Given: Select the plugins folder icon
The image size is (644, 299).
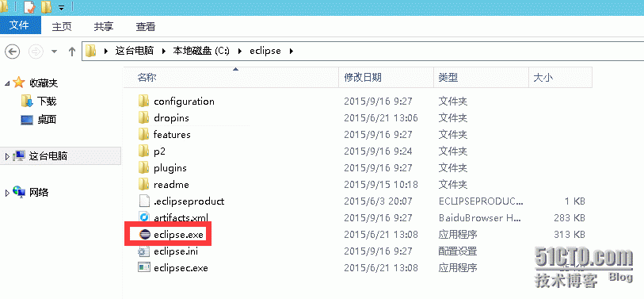Looking at the screenshot, I should click(143, 167).
